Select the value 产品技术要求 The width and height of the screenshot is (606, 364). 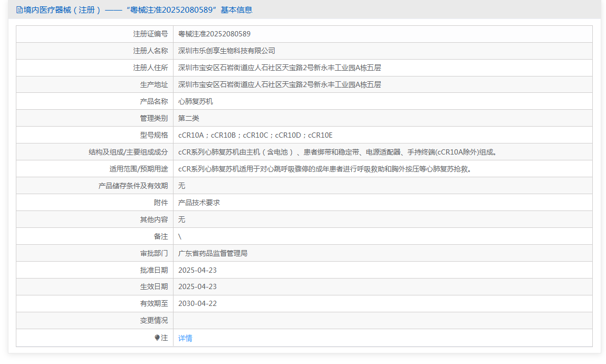199,203
